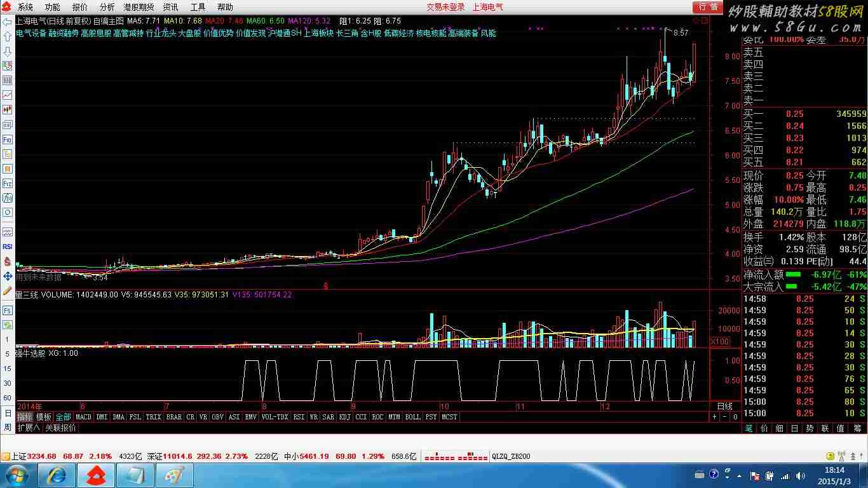The image size is (868, 488).
Task: Switch to the 价 price tab
Action: [x=764, y=428]
